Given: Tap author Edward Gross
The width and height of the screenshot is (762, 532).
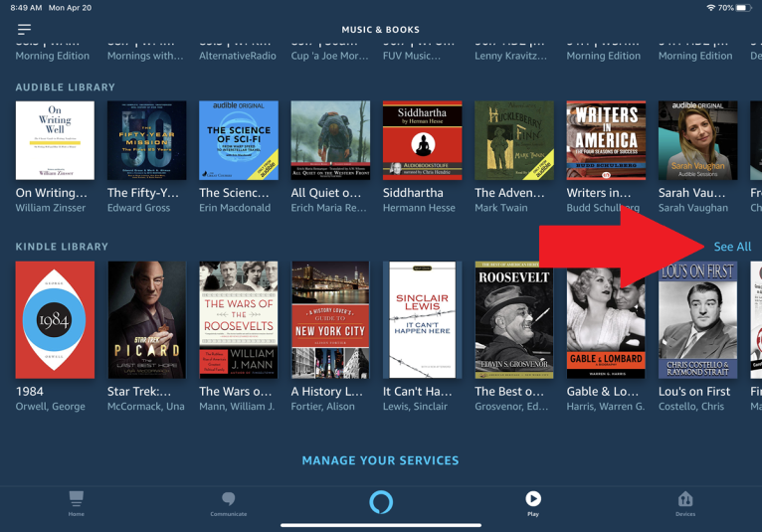Looking at the screenshot, I should click(x=139, y=208).
